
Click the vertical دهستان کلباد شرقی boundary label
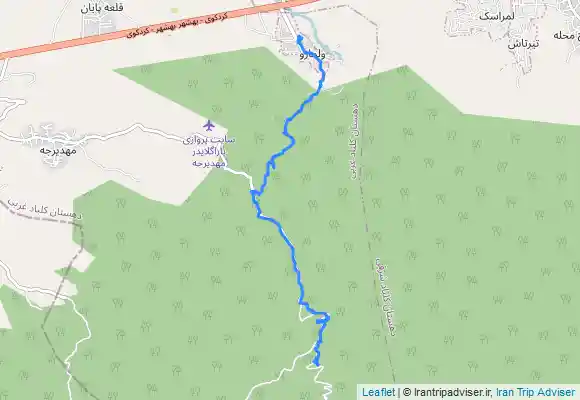click(386, 297)
